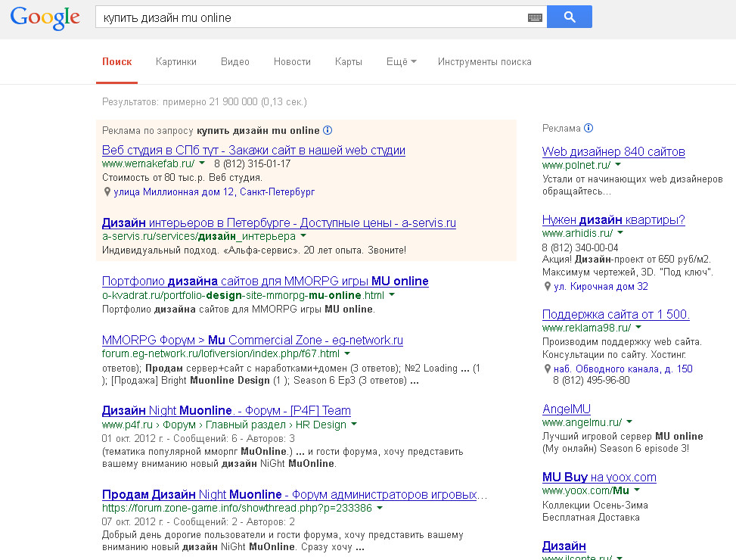Image resolution: width=736 pixels, height=560 pixels.
Task: Click the www.polnet.ru/ green URL
Action: [x=576, y=165]
